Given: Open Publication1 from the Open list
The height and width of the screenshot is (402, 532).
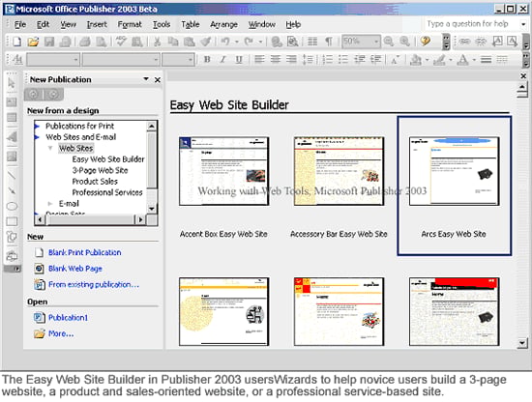Looking at the screenshot, I should tap(68, 318).
